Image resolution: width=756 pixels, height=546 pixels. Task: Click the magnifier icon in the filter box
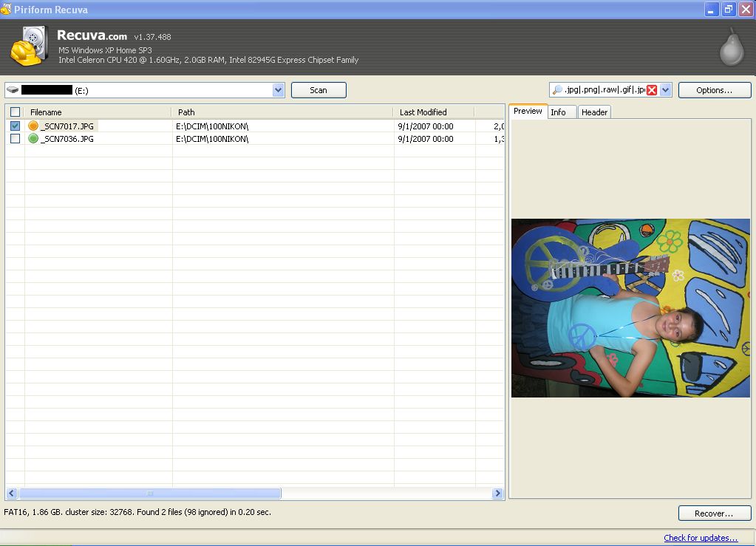(x=557, y=90)
